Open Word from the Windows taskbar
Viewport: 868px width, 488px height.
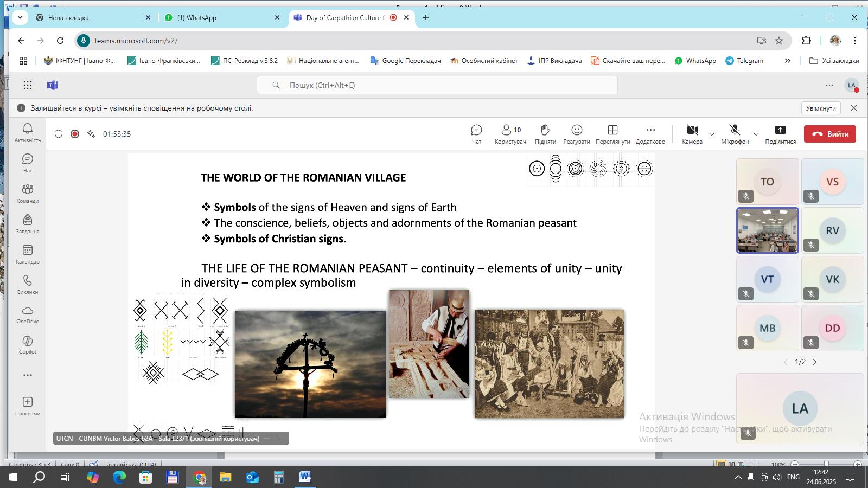304,477
